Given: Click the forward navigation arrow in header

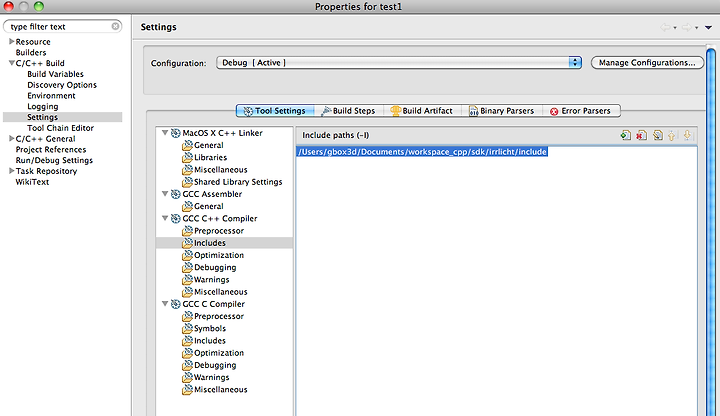Looking at the screenshot, I should point(686,28).
